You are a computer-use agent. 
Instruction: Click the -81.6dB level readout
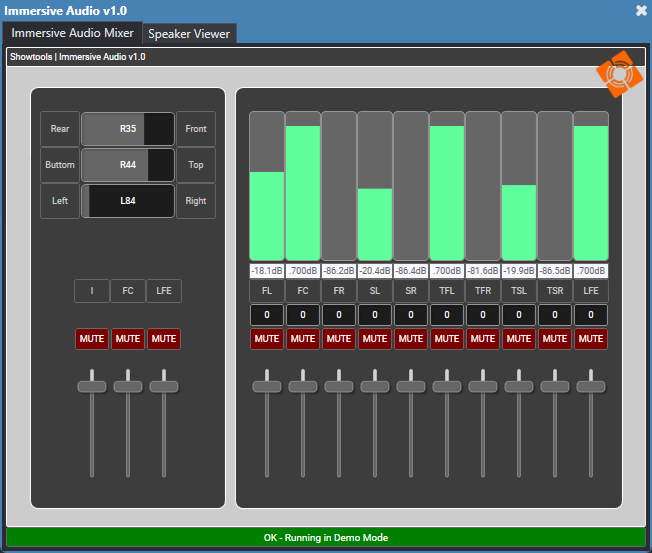(x=483, y=271)
